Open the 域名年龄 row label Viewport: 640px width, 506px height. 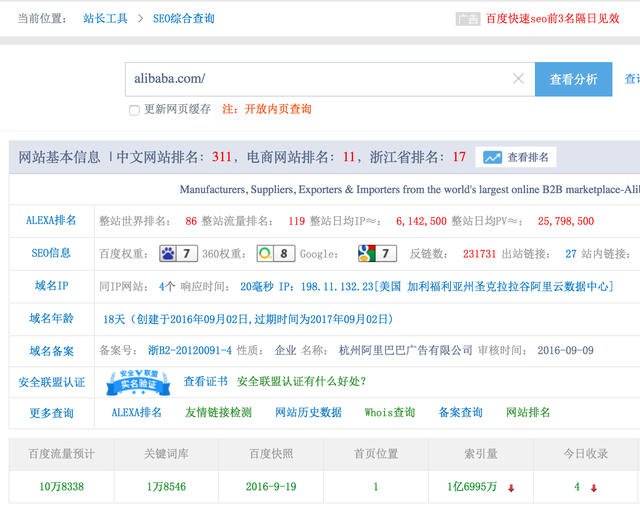pos(51,318)
